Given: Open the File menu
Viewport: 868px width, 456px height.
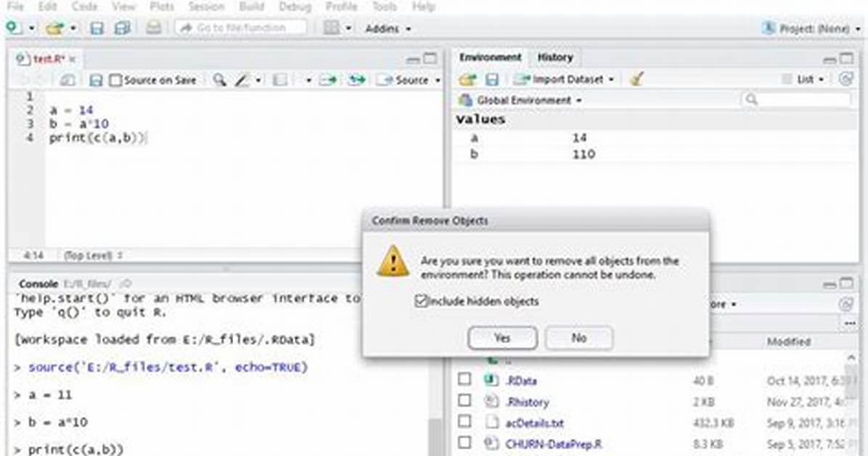Looking at the screenshot, I should click(x=15, y=7).
